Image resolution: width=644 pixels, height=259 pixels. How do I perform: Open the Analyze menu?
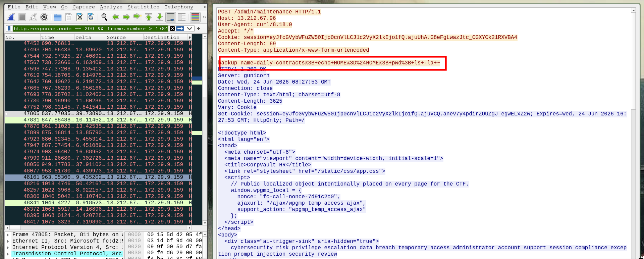(x=111, y=7)
